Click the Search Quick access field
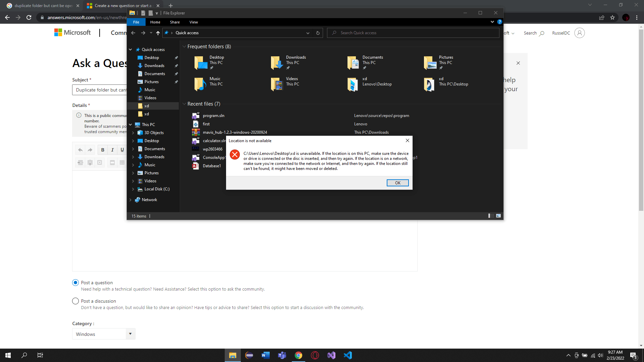 [x=413, y=33]
